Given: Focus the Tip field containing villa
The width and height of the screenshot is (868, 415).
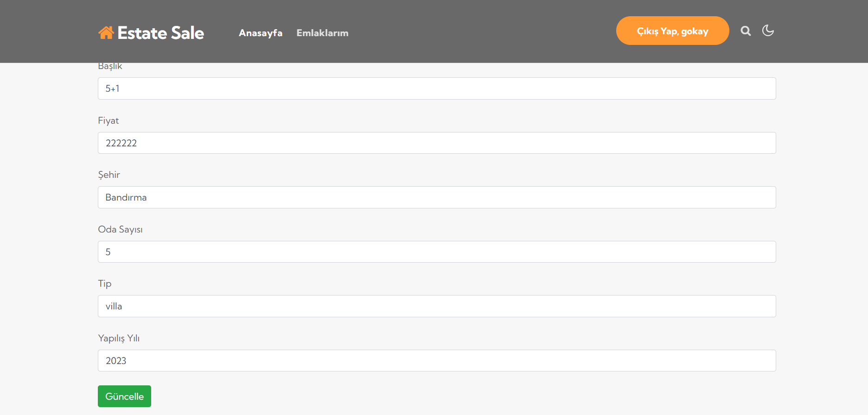Looking at the screenshot, I should click(436, 306).
